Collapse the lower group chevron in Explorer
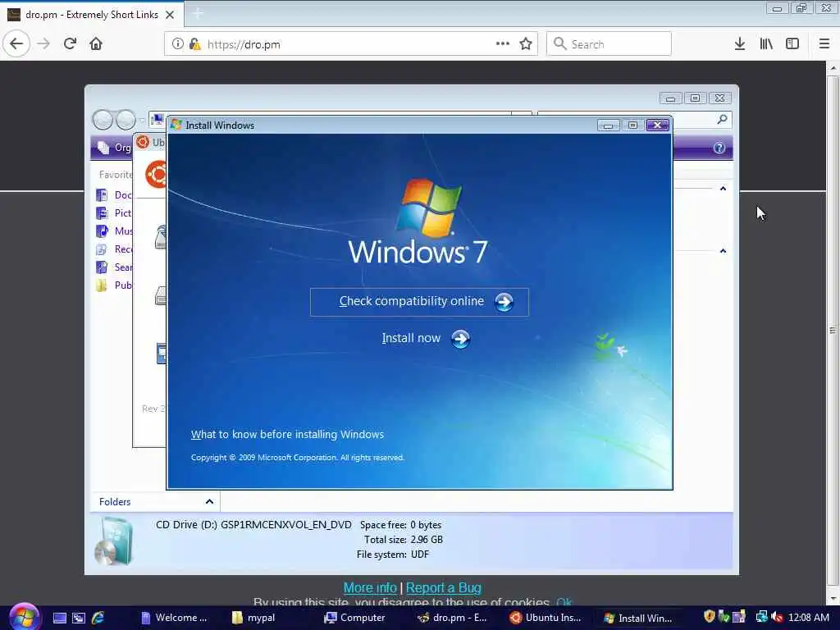The width and height of the screenshot is (840, 630). [x=724, y=251]
